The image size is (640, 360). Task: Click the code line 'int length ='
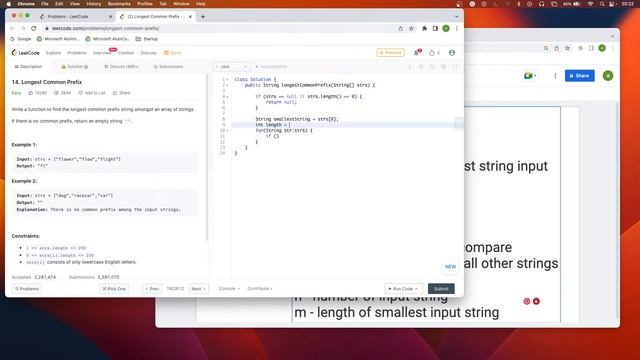coord(272,125)
